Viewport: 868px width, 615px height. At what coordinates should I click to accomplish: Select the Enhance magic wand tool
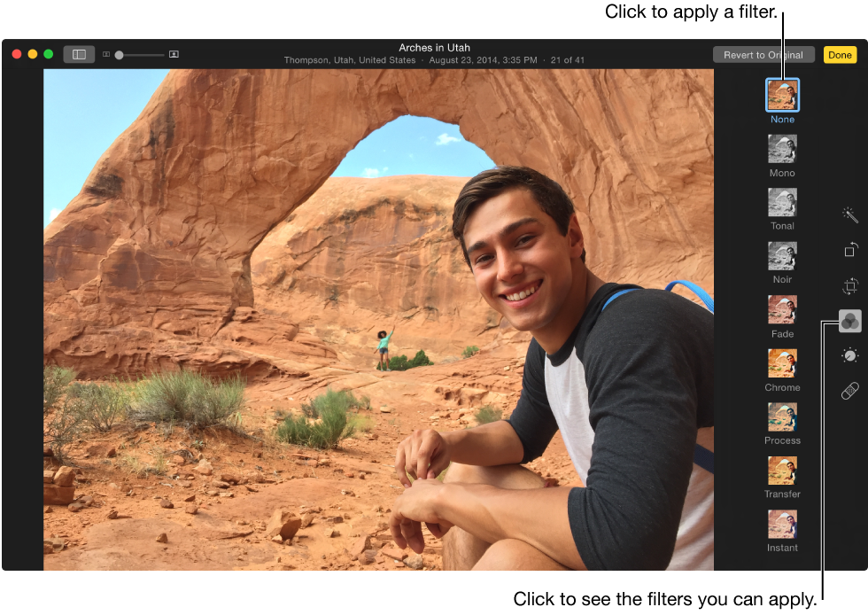pos(849,215)
